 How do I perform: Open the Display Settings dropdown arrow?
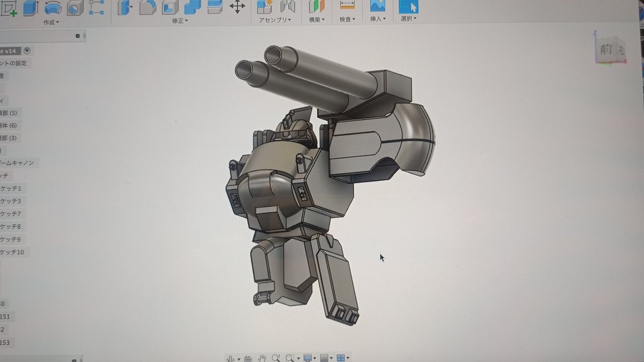click(x=315, y=358)
